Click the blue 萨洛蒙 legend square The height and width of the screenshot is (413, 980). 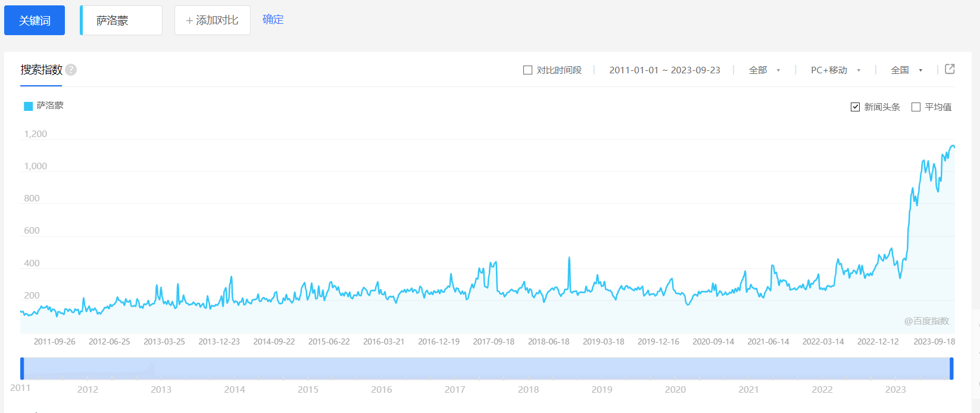(28, 106)
